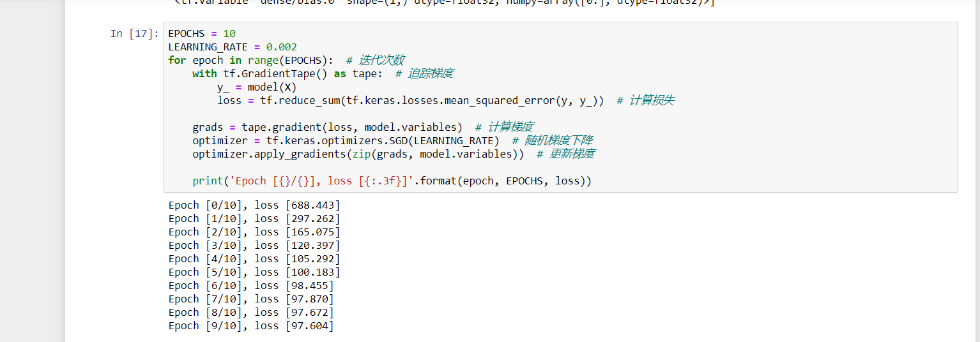This screenshot has width=980, height=342.
Task: Click the for epoch in range line
Action: [286, 61]
